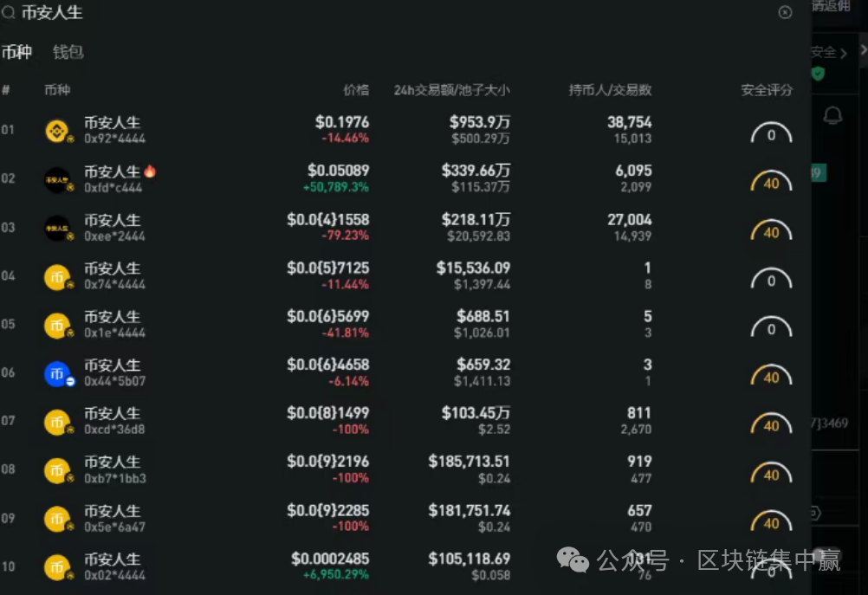Screen dimensions: 868x595
Task: Click the blue token icon of 0x44*5b07
Action: click(x=57, y=374)
